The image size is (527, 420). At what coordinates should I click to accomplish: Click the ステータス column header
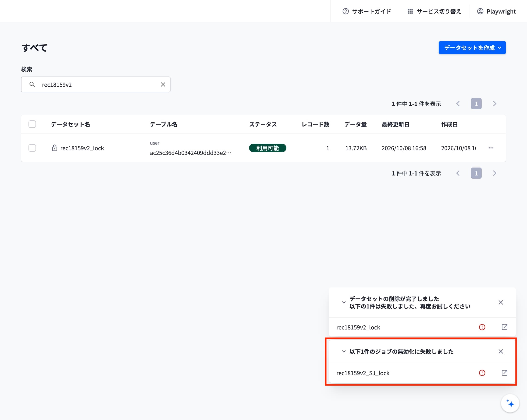[263, 124]
